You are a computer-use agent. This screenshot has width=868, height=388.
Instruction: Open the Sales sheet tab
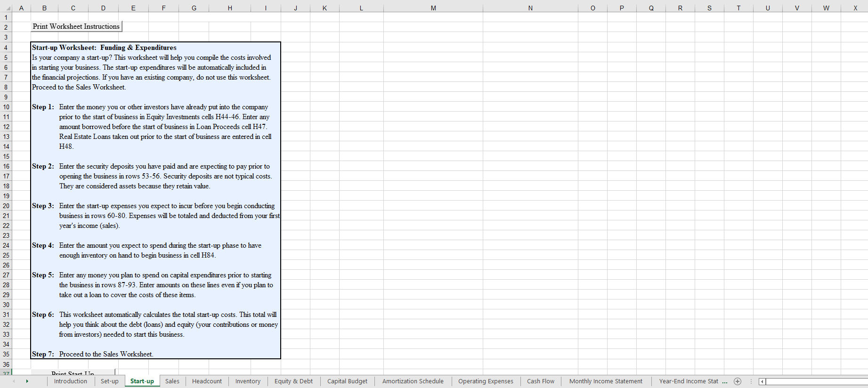172,381
